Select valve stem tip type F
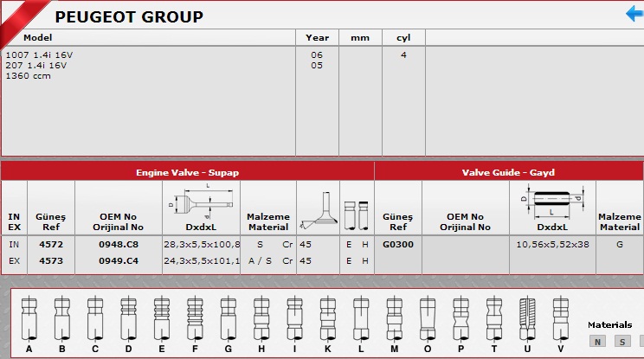The height and width of the screenshot is (359, 644). coord(194,319)
